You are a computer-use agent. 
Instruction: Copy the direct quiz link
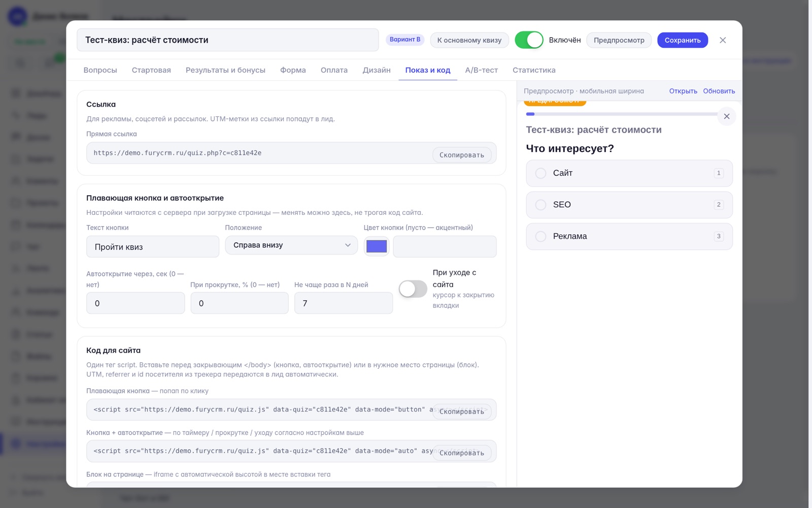(x=462, y=155)
